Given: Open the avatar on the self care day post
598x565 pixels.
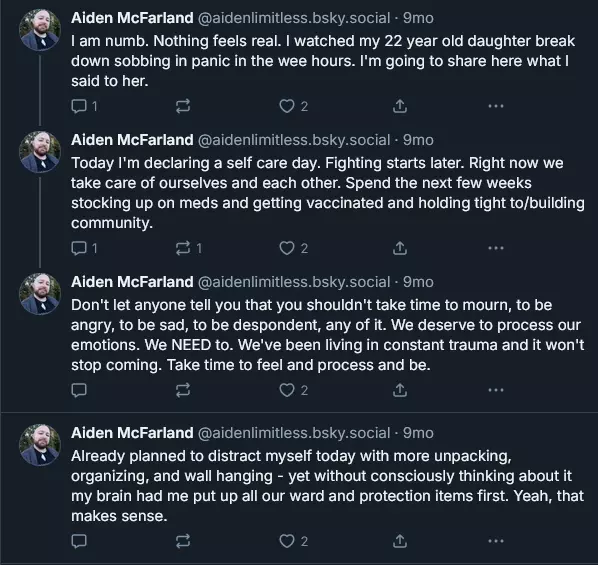Looking at the screenshot, I should coord(40,152).
